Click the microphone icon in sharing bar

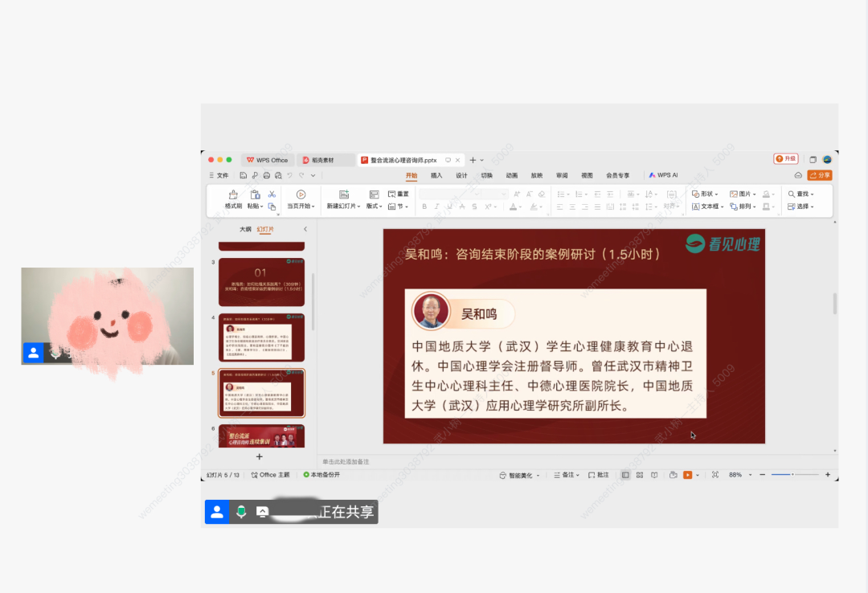pyautogui.click(x=241, y=512)
